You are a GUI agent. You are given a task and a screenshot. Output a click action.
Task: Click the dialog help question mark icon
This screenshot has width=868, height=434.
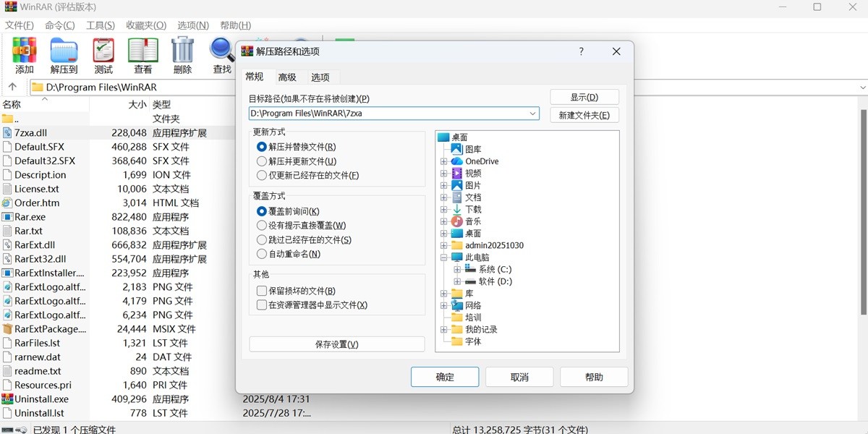(x=580, y=51)
